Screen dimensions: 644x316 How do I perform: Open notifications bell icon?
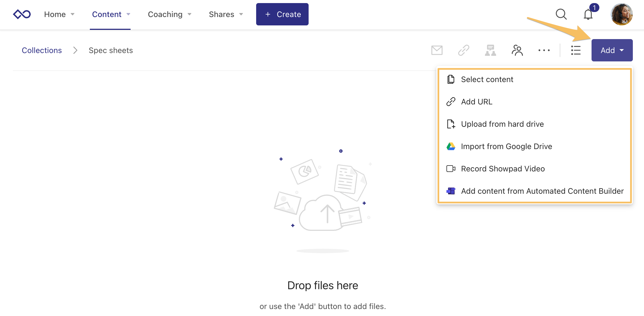tap(588, 15)
